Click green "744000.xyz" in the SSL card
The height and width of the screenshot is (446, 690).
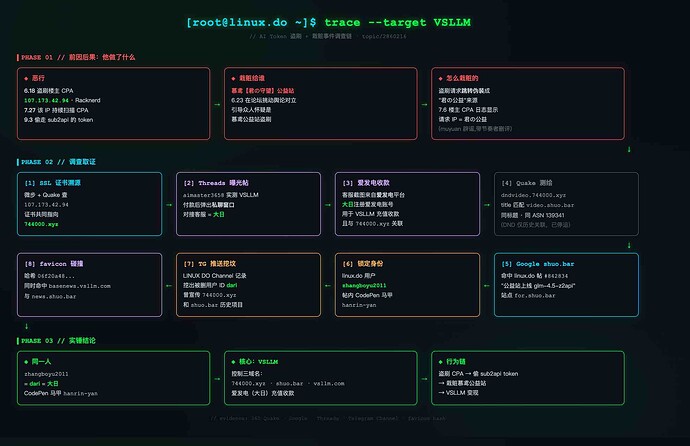coord(41,224)
